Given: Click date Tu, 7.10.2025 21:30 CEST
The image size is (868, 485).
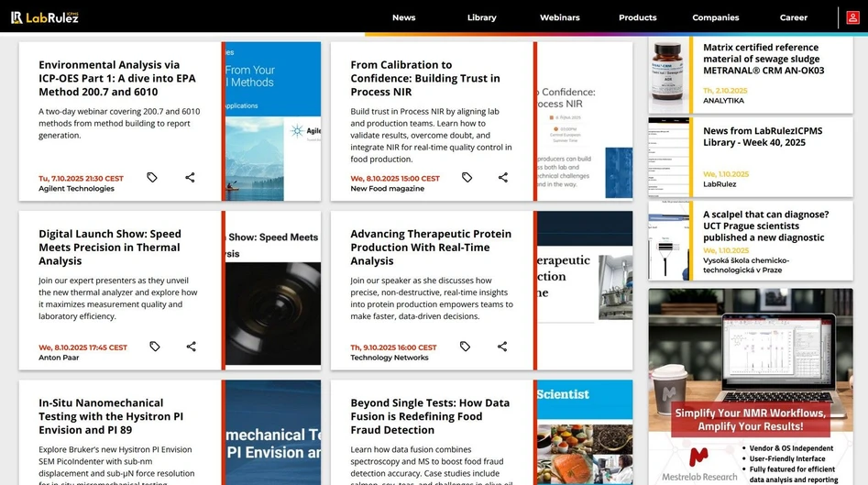Looking at the screenshot, I should pos(81,178).
